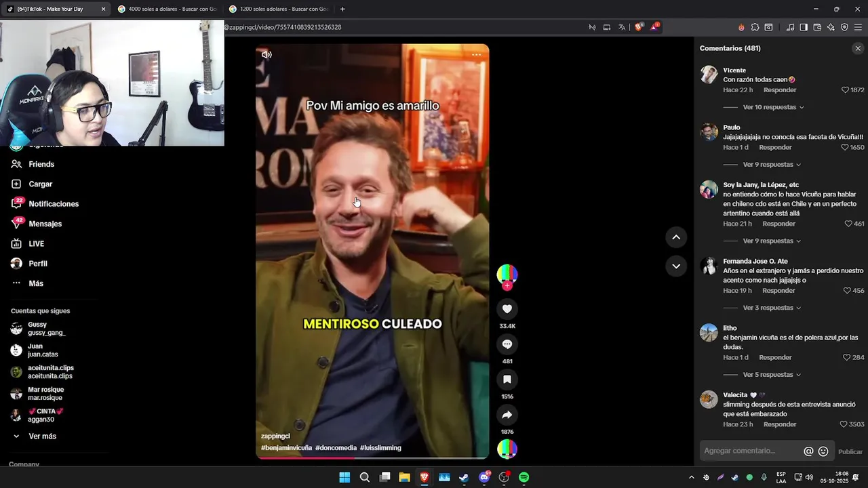Like Paulo's comment
The image size is (868, 488).
(845, 147)
